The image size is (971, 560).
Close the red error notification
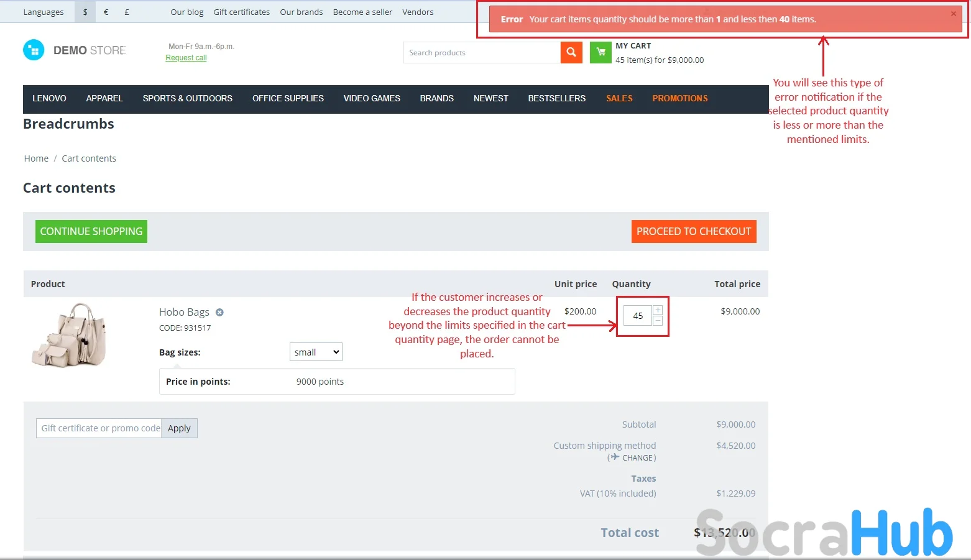pos(953,14)
